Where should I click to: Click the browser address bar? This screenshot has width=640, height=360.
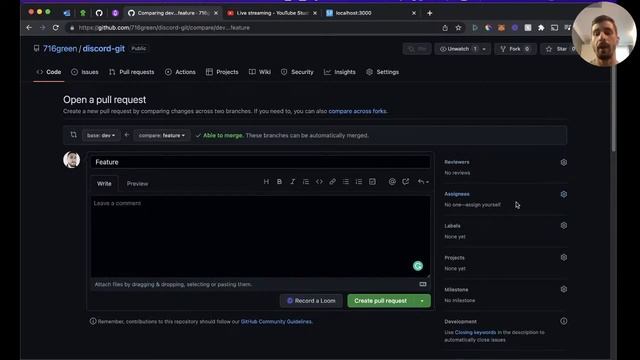coord(253,28)
